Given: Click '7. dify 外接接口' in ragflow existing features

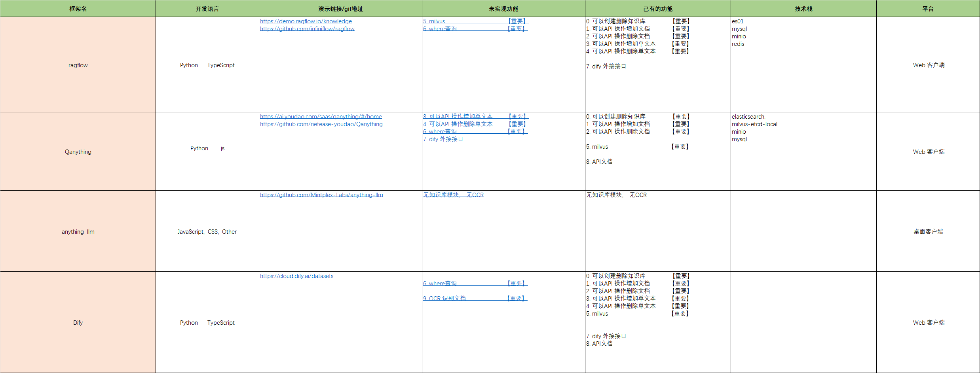Looking at the screenshot, I should (x=606, y=66).
